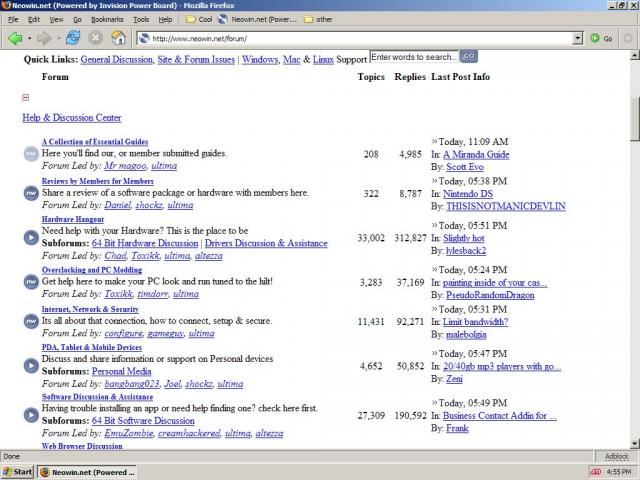Viewport: 640px width, 480px height.
Task: Open the Help menu
Action: (x=165, y=19)
